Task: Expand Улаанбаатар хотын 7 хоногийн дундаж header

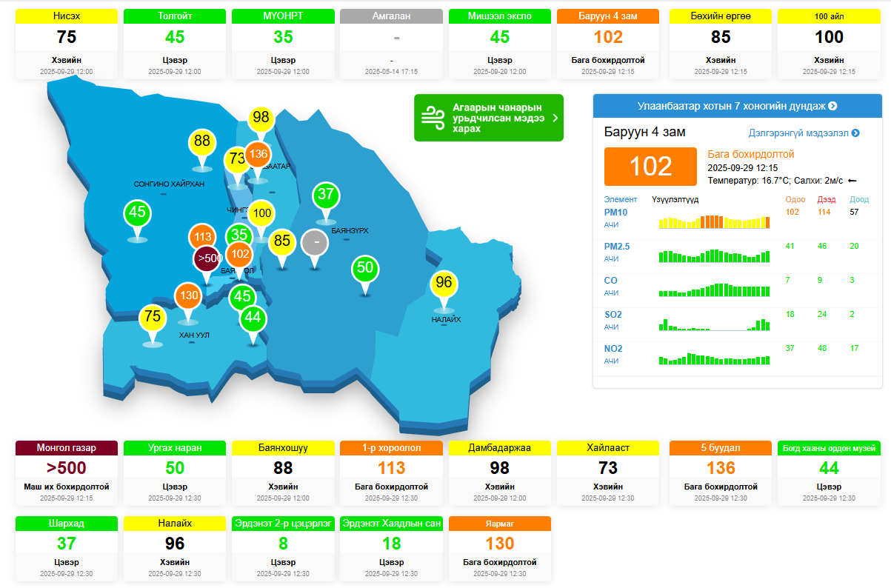Action: coord(737,106)
